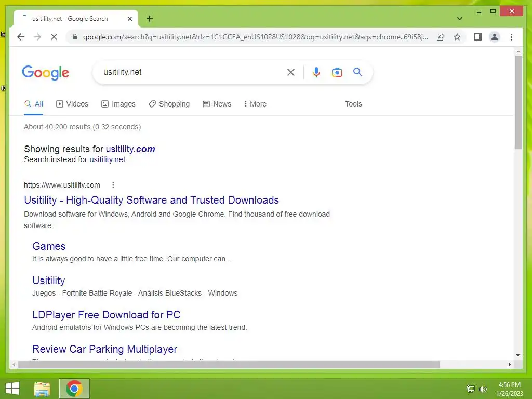Click the scroll down arrow
The height and width of the screenshot is (399, 532).
(518, 355)
